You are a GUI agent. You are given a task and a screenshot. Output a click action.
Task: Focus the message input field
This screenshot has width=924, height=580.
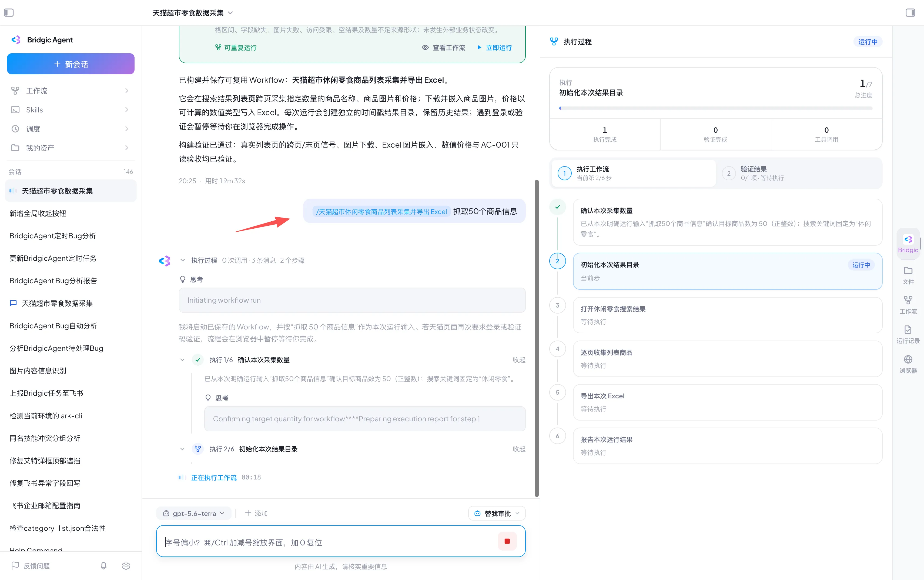pos(329,542)
